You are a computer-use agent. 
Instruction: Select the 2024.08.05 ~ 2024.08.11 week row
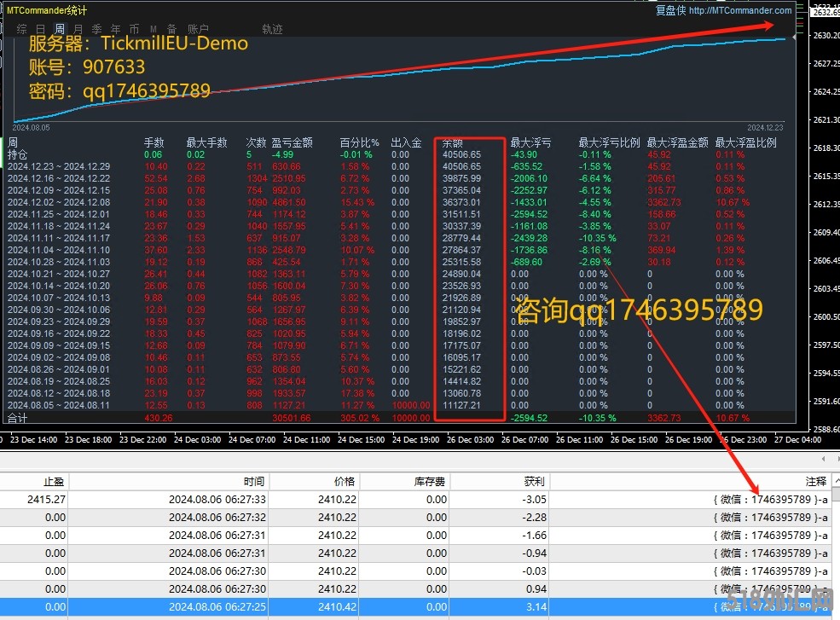tap(59, 405)
